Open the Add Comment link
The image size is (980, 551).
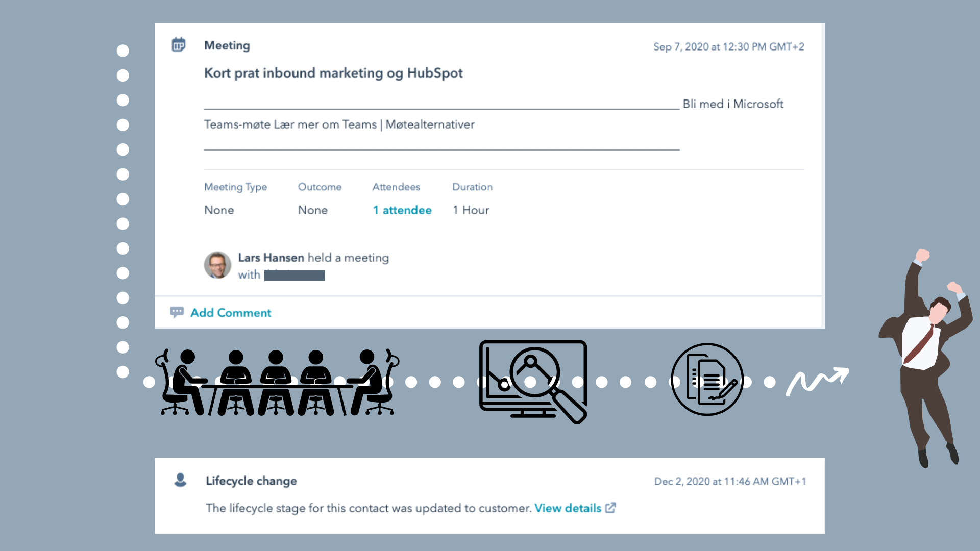tap(231, 313)
